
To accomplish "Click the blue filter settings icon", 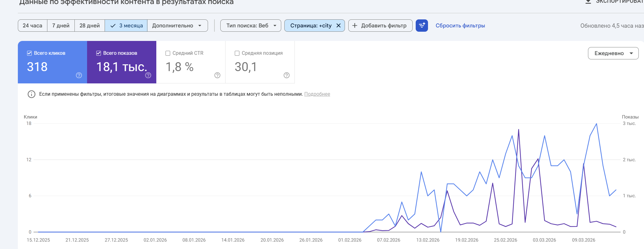I will click(422, 26).
